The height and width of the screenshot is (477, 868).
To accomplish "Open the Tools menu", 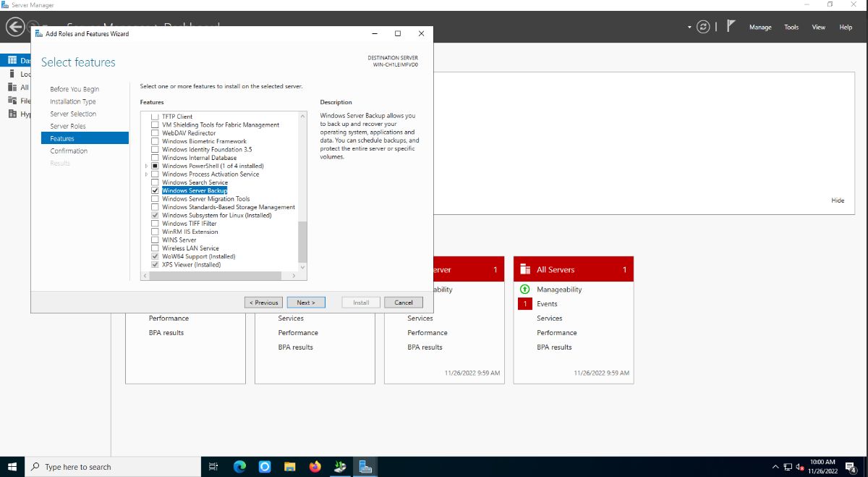I will click(791, 27).
